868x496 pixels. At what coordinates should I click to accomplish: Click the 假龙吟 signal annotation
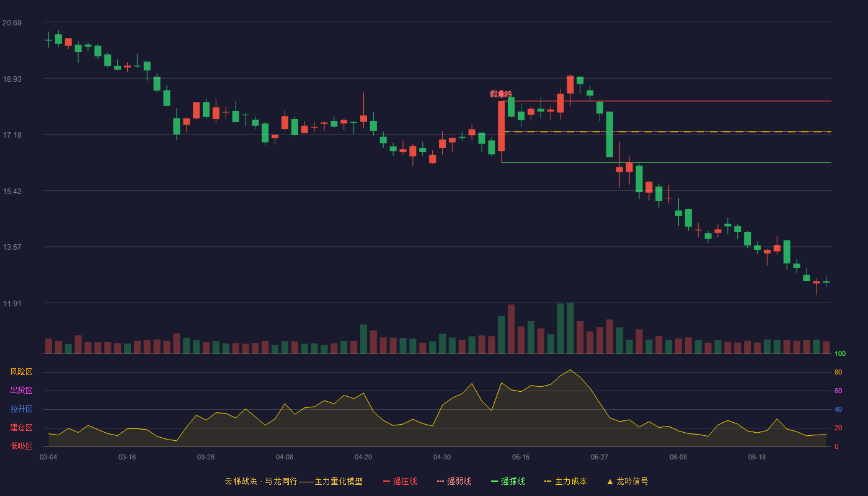pos(501,94)
